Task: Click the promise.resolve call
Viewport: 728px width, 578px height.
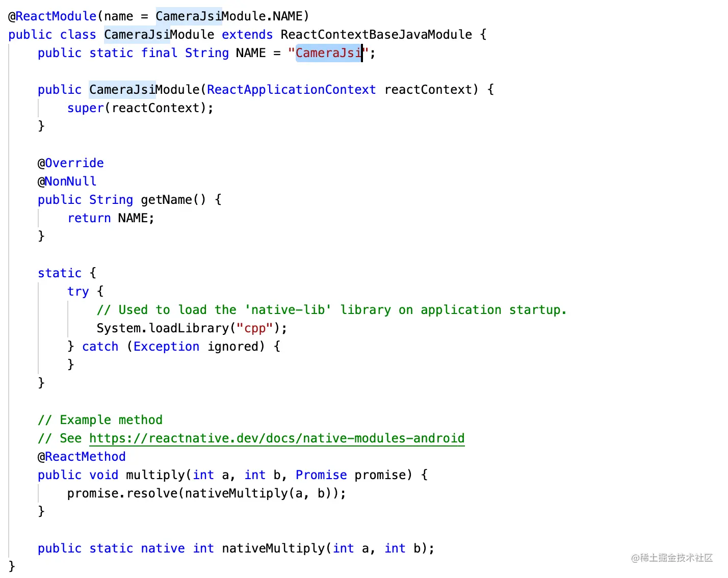Action: [x=206, y=493]
